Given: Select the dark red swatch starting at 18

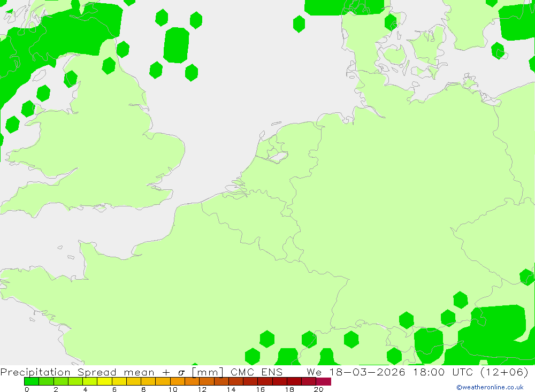Looking at the screenshot, I should [294, 381].
